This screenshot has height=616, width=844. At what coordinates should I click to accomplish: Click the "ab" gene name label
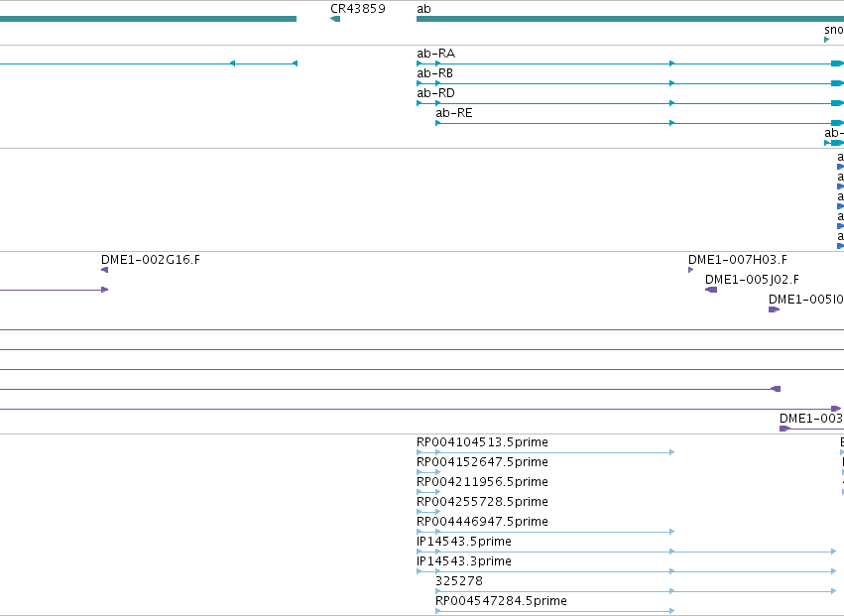(x=423, y=9)
